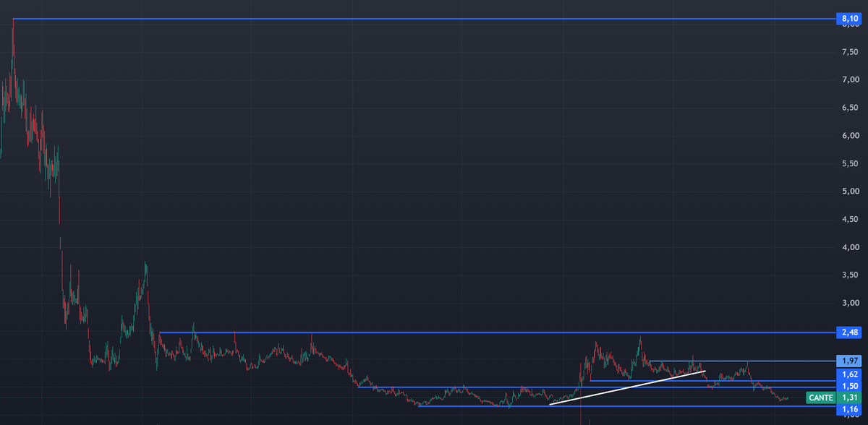This screenshot has width=868, height=425.
Task: Click the 6,00 axis tick value
Action: (850, 136)
